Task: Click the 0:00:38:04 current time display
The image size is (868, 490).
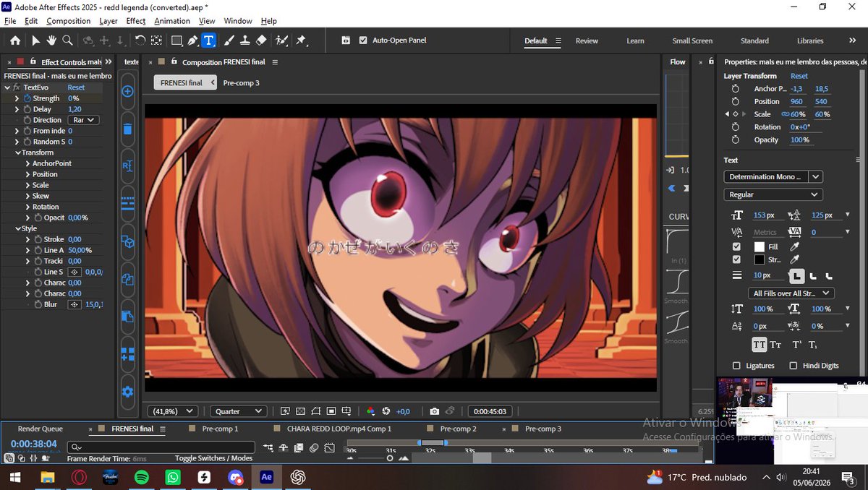Action: coord(33,444)
